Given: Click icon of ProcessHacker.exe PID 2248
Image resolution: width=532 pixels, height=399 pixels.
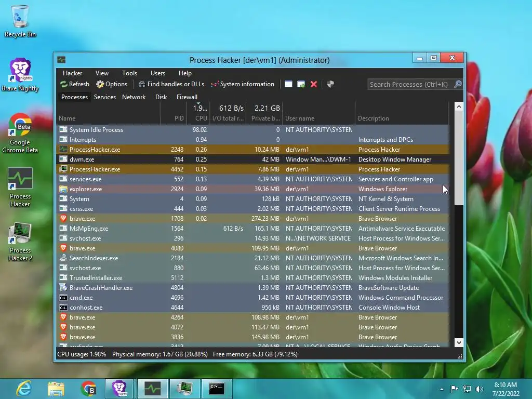Looking at the screenshot, I should 63,149.
